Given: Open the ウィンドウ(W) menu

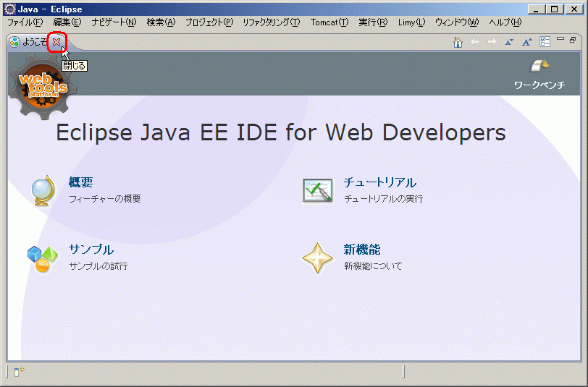Looking at the screenshot, I should pyautogui.click(x=457, y=22).
